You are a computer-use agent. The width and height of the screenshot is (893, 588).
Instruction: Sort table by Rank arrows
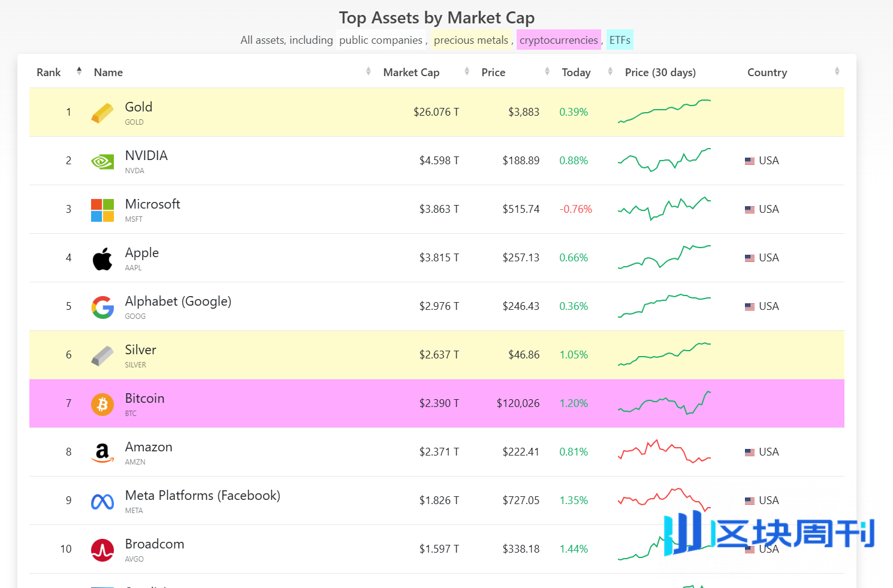pyautogui.click(x=79, y=71)
